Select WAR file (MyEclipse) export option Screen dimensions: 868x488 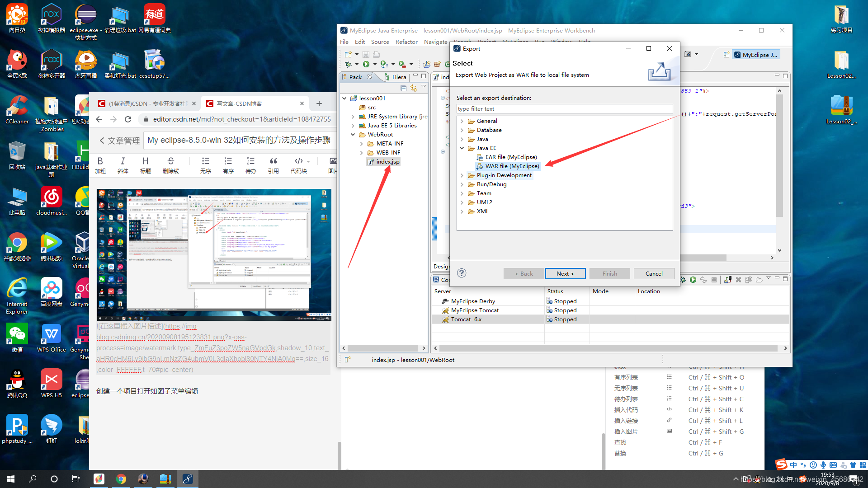pos(508,166)
